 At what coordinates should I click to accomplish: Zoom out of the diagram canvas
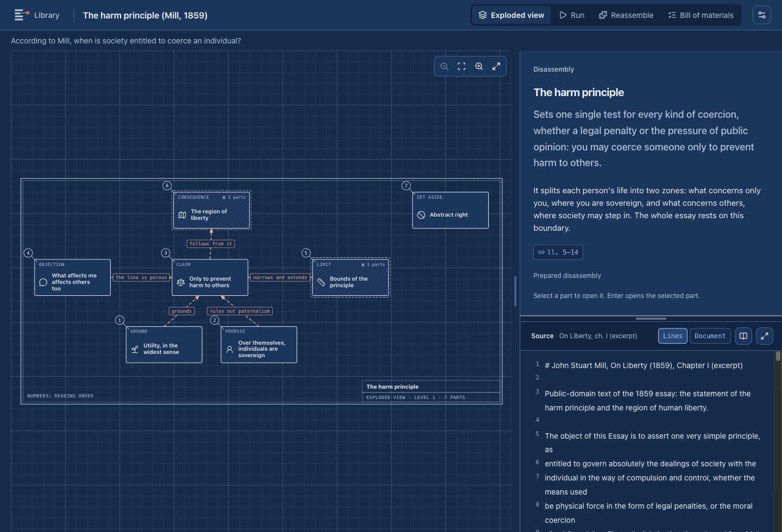point(444,66)
